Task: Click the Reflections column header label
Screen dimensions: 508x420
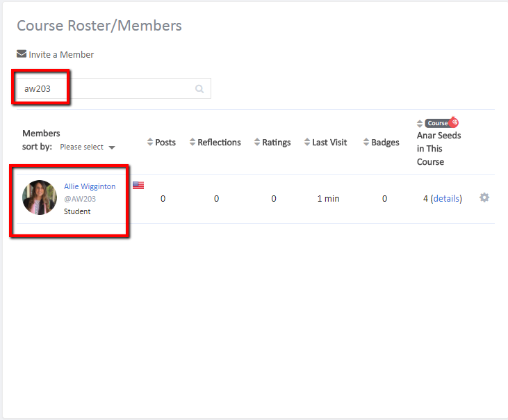Action: (x=219, y=143)
